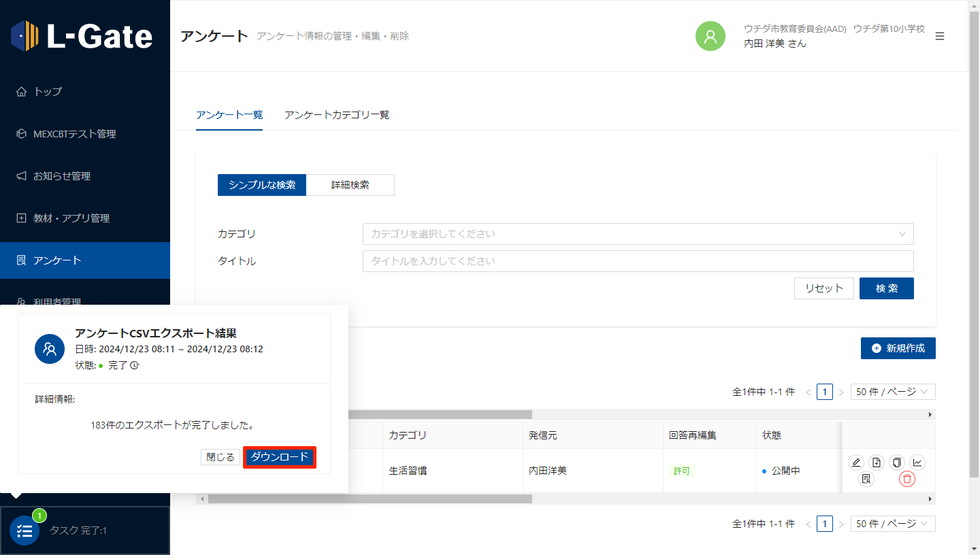Click the copy survey icon in row

click(897, 462)
